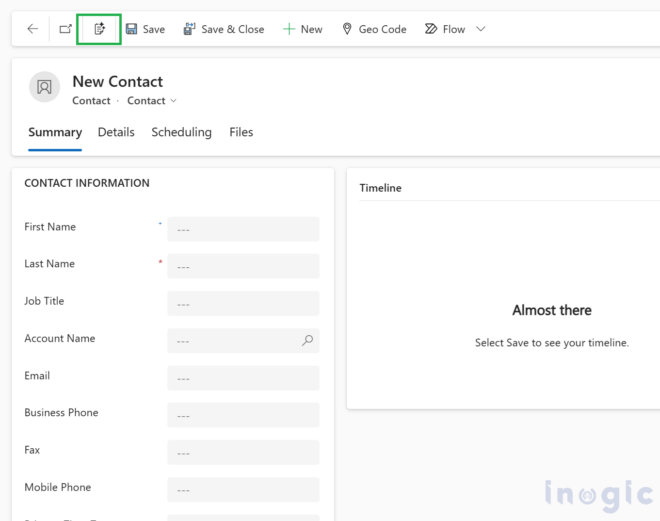Expand the Flow dropdown chevron
This screenshot has height=521, width=660.
pos(481,29)
